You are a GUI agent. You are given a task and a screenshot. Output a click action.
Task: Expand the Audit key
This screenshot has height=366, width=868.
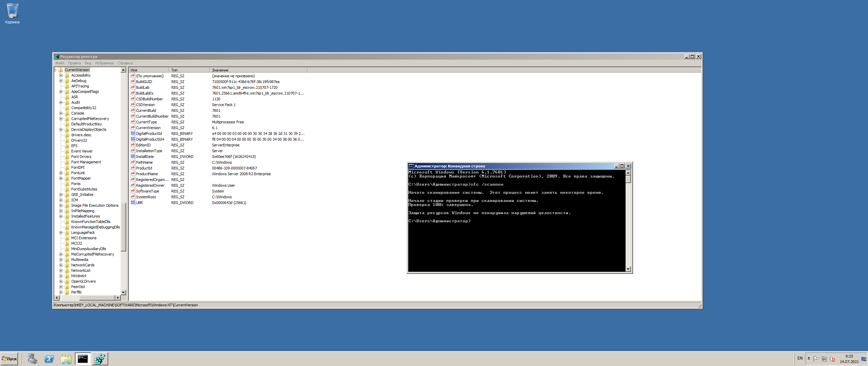[61, 102]
